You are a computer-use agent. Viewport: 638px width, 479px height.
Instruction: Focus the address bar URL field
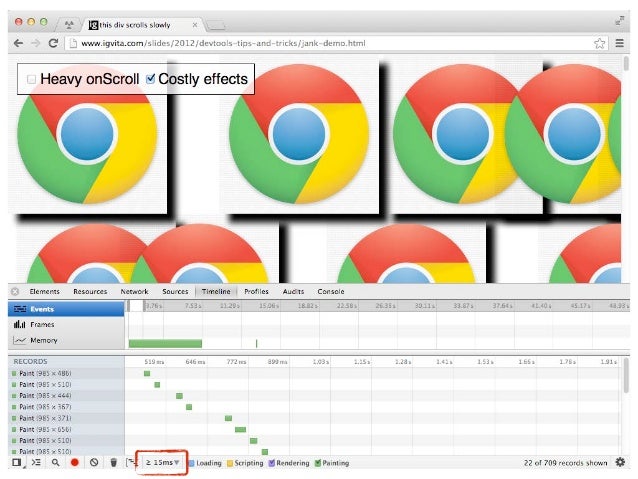[x=334, y=43]
